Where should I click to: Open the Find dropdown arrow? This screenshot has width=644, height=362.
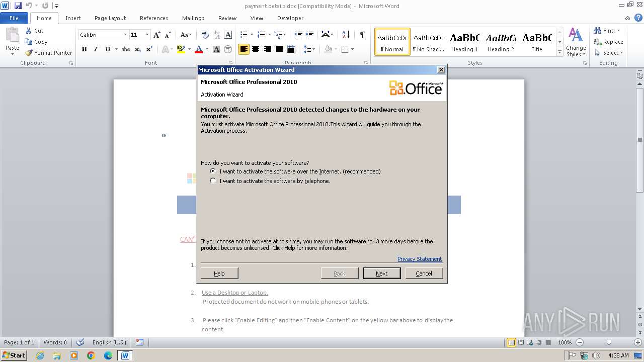click(619, 31)
